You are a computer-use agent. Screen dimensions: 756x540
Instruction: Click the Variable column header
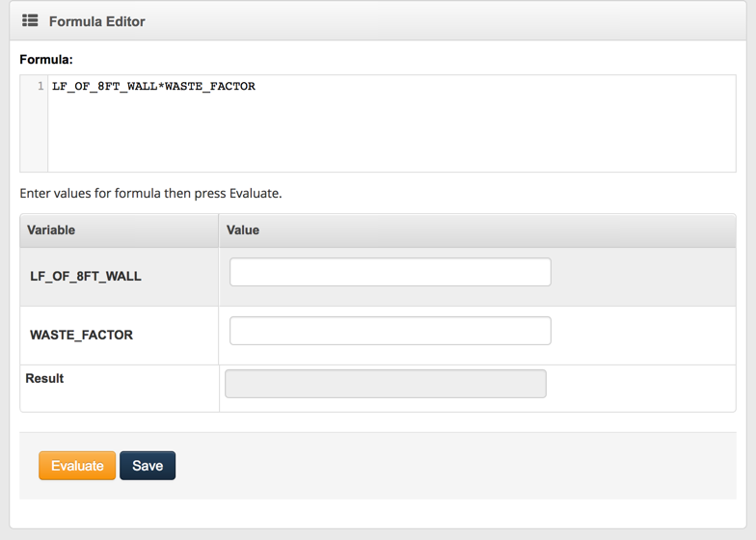click(x=51, y=230)
